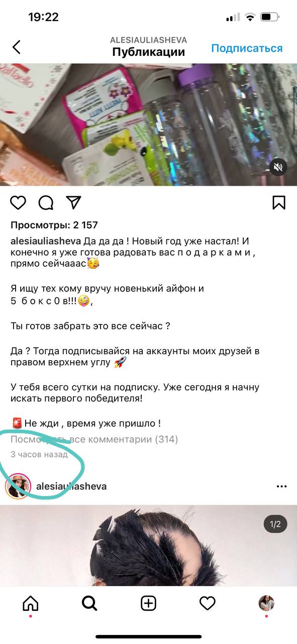Image resolution: width=297 pixels, height=644 pixels.
Task: View all comments link (314)
Action: click(x=94, y=439)
